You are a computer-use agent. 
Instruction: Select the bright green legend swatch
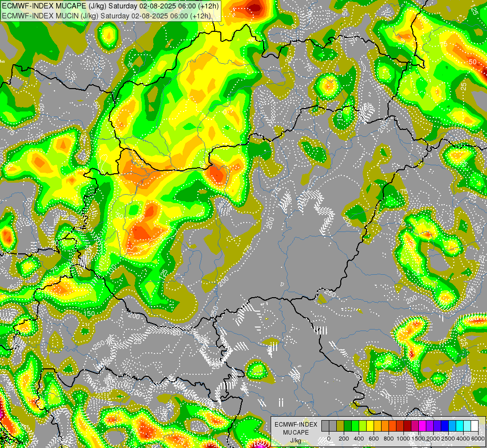[355, 426]
